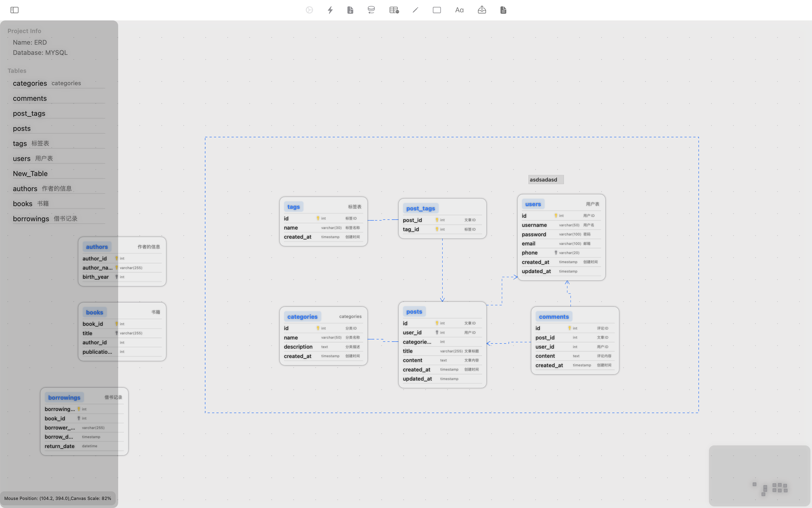This screenshot has height=508, width=812.
Task: Click the comments table title on canvas
Action: 554,316
